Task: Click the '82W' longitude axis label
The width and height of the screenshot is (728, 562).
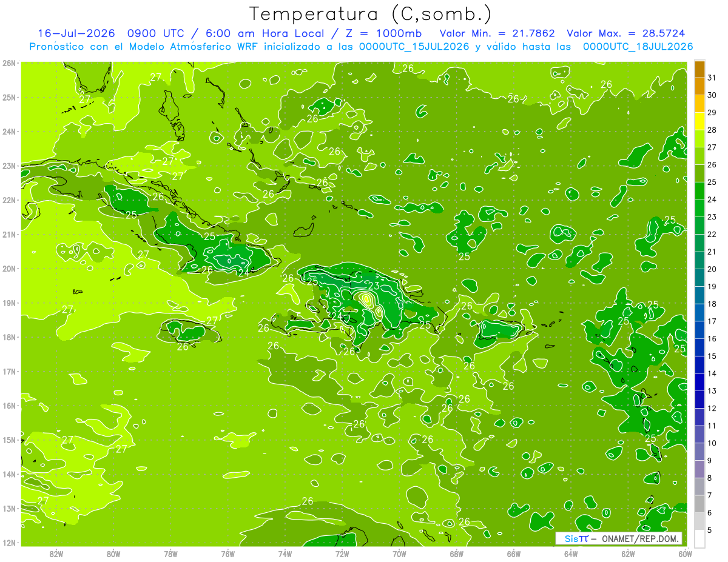Action: pos(56,553)
